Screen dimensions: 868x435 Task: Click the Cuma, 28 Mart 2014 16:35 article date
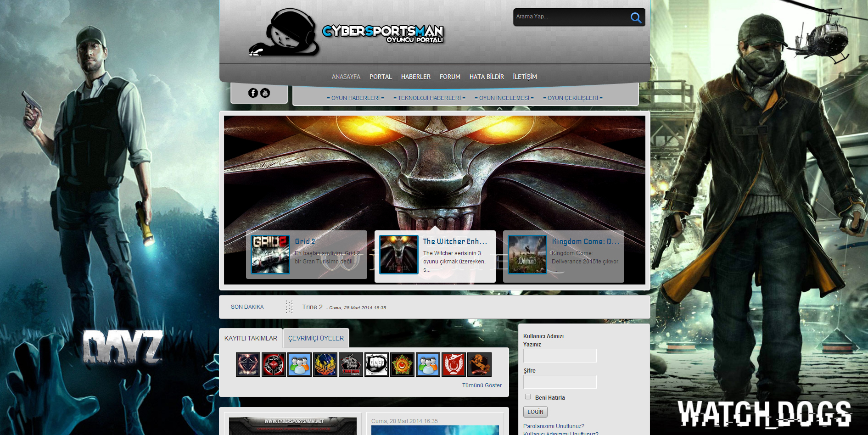tap(404, 421)
